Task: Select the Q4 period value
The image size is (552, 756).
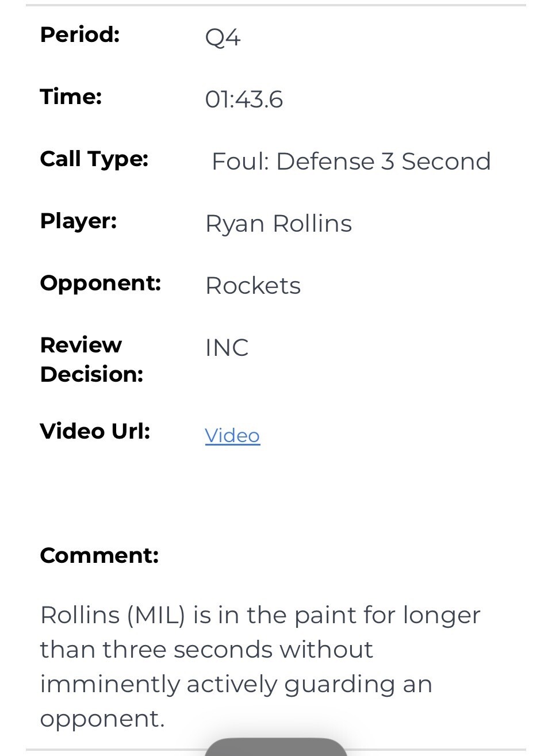Action: pos(223,38)
